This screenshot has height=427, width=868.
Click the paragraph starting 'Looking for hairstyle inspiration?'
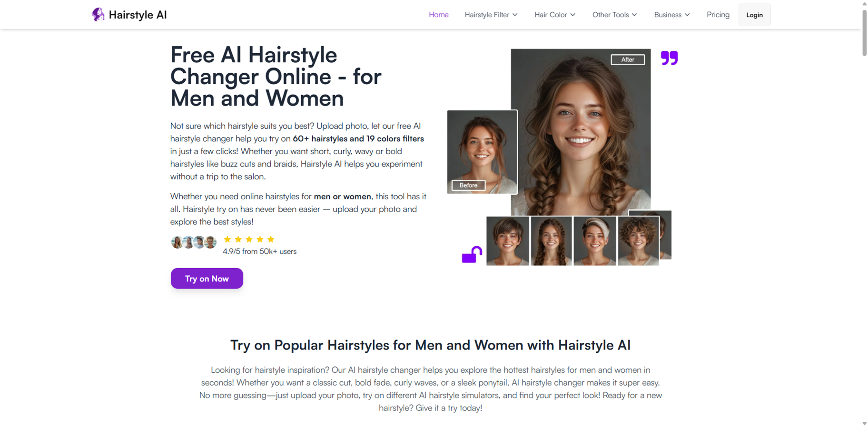click(430, 388)
